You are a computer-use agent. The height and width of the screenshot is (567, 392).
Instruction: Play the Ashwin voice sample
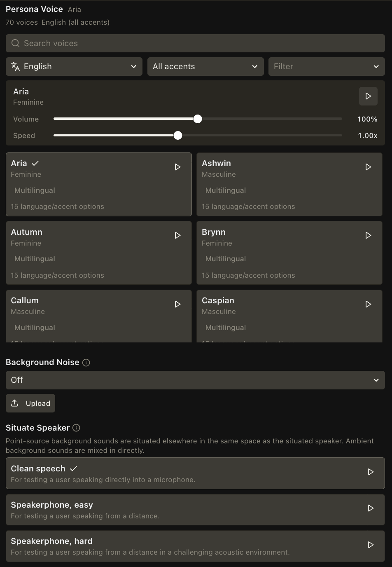tap(368, 167)
